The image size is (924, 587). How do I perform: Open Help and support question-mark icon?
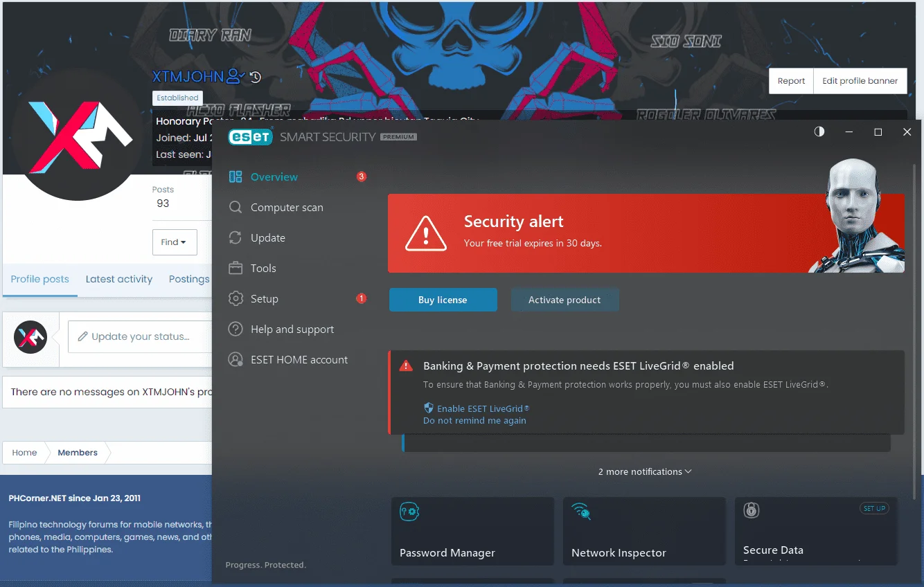pos(236,329)
